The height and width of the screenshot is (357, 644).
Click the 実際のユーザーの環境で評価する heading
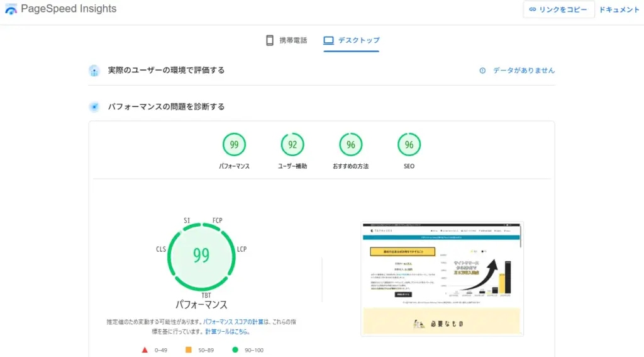(x=166, y=71)
